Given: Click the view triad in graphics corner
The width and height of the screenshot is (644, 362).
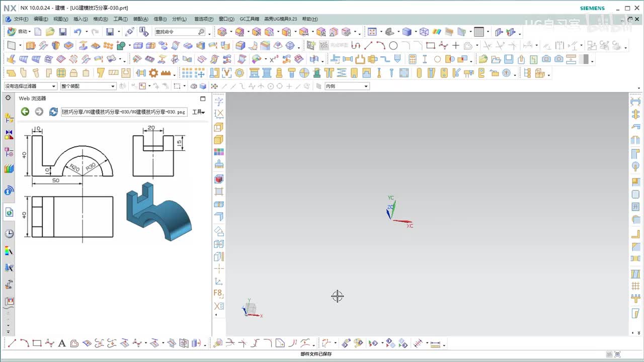Looking at the screenshot, I should [x=251, y=309].
